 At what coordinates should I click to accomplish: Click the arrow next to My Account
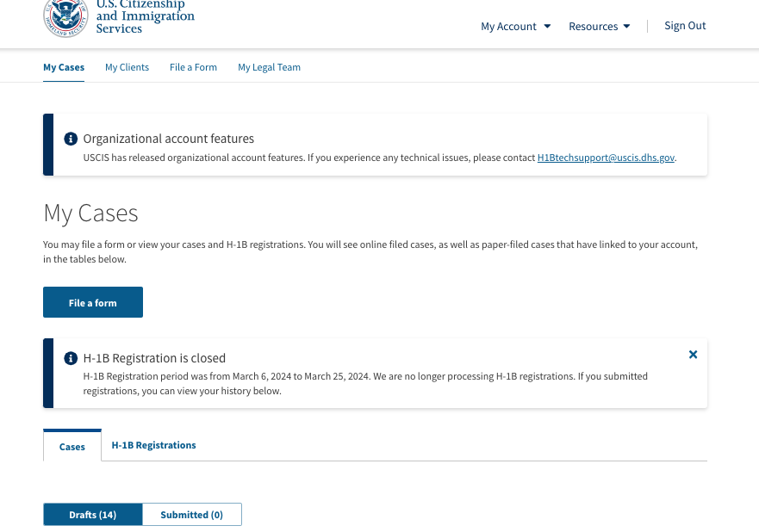pyautogui.click(x=547, y=26)
